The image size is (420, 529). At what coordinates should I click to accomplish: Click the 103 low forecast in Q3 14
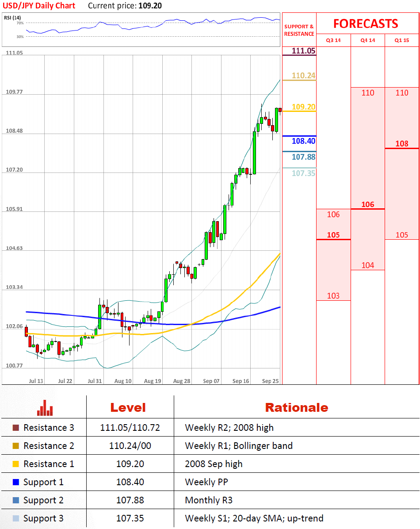pyautogui.click(x=333, y=296)
